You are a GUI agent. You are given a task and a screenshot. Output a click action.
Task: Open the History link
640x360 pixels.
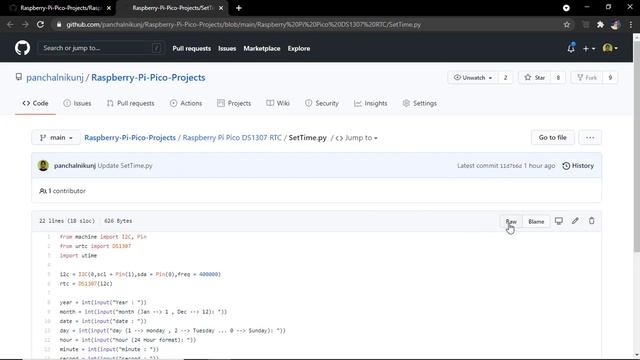[x=578, y=165]
